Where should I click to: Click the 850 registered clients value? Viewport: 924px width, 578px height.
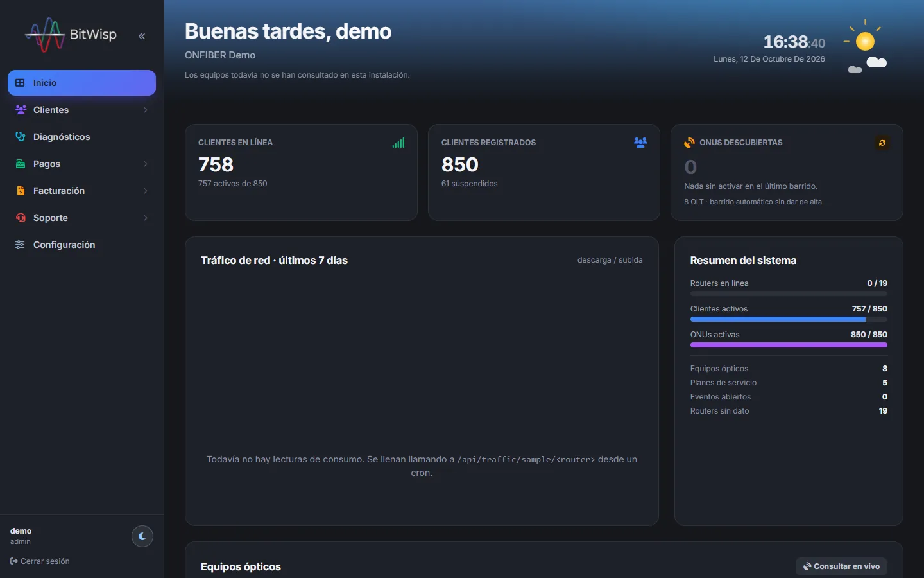tap(460, 165)
